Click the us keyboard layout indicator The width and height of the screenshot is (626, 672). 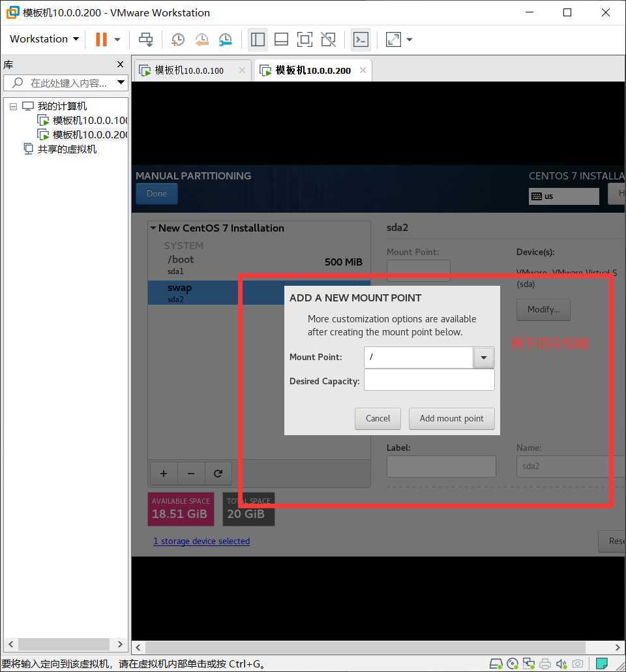click(x=563, y=196)
